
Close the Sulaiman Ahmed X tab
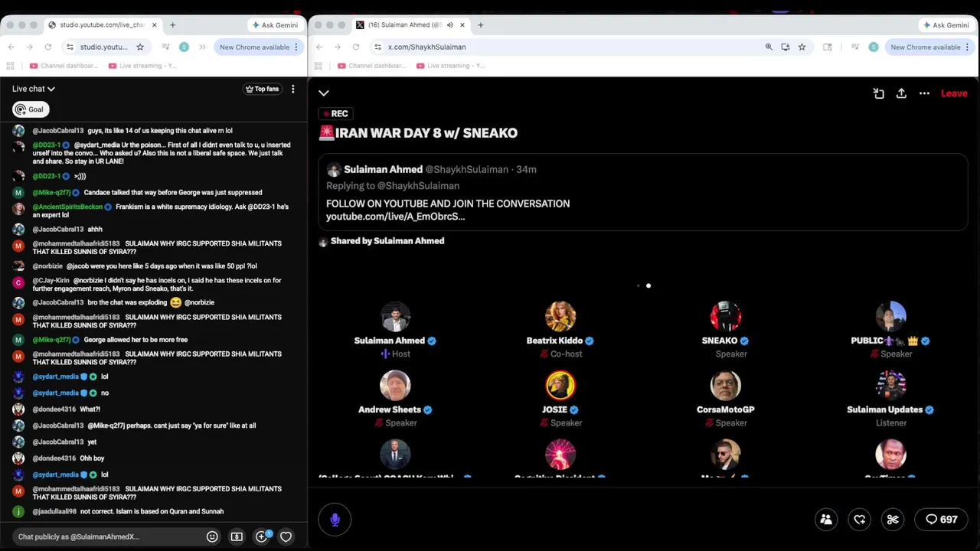(462, 24)
